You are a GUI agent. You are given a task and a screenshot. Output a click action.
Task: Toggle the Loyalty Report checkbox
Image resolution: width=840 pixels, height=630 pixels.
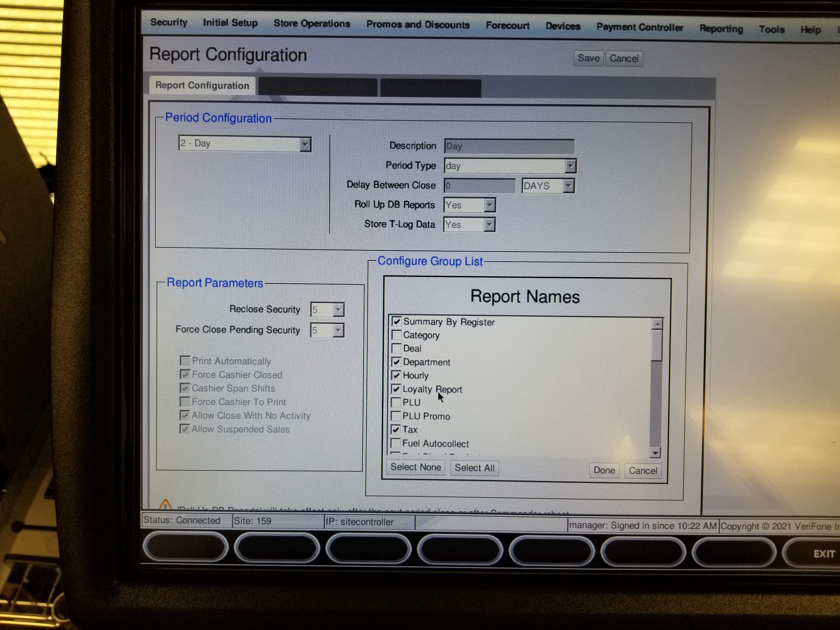point(396,389)
